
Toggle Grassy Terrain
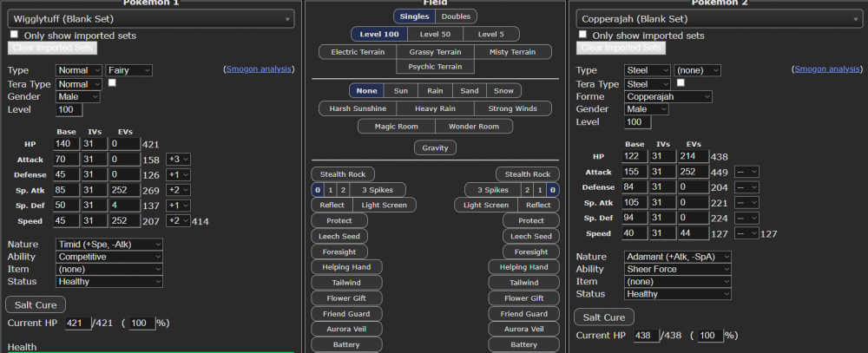coord(435,52)
